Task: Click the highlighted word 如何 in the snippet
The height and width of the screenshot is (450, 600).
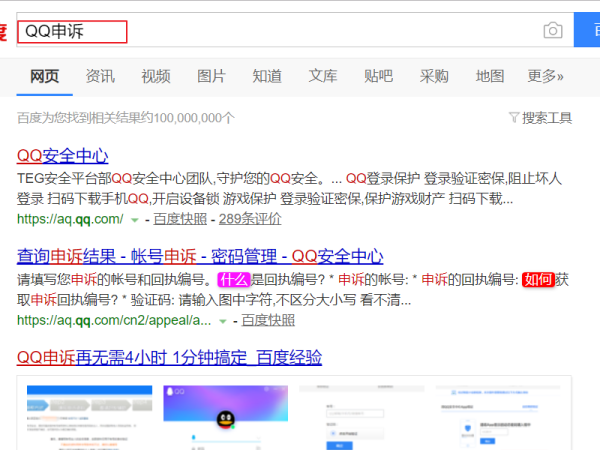Action: (x=538, y=280)
